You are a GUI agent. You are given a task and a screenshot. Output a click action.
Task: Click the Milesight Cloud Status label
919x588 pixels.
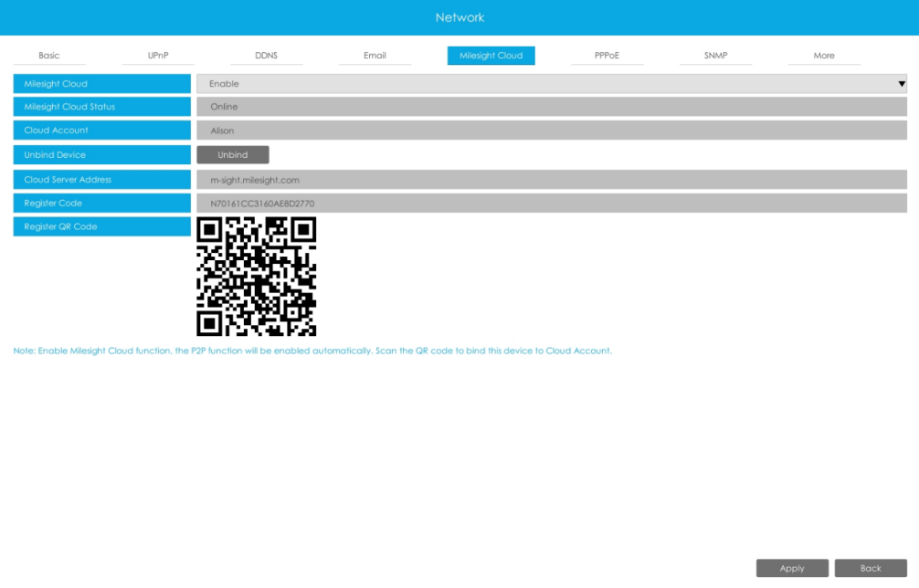(x=102, y=107)
